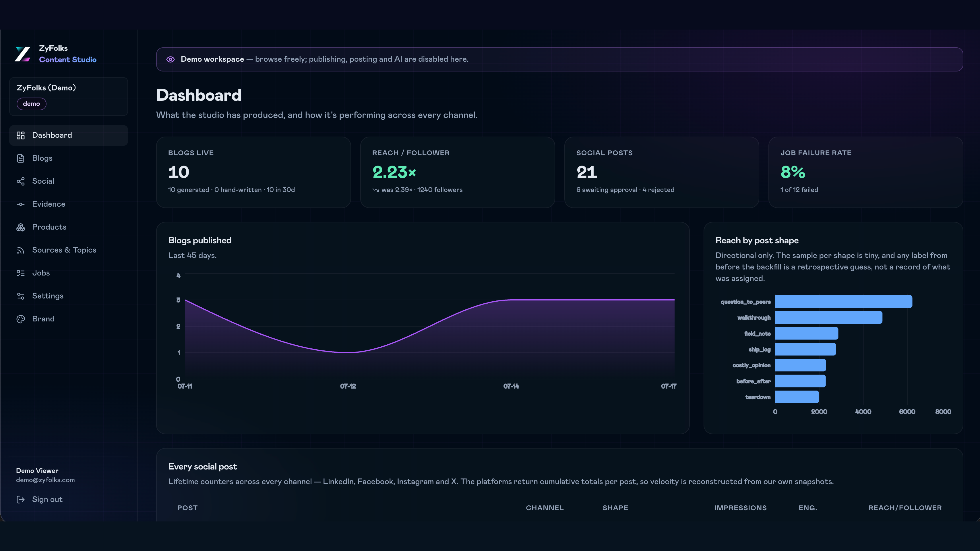This screenshot has height=551, width=980.
Task: Open the ZyFolks (Demo) workspace switcher
Action: [x=69, y=97]
